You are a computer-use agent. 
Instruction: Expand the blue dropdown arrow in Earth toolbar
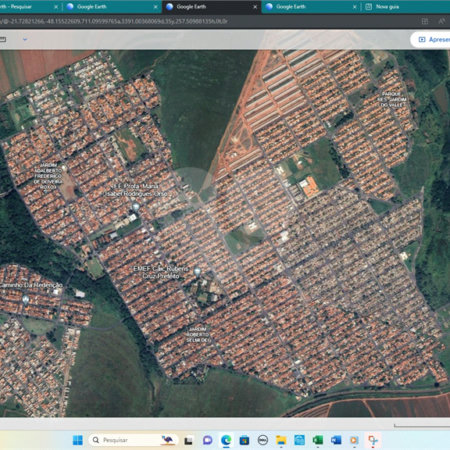click(25, 39)
